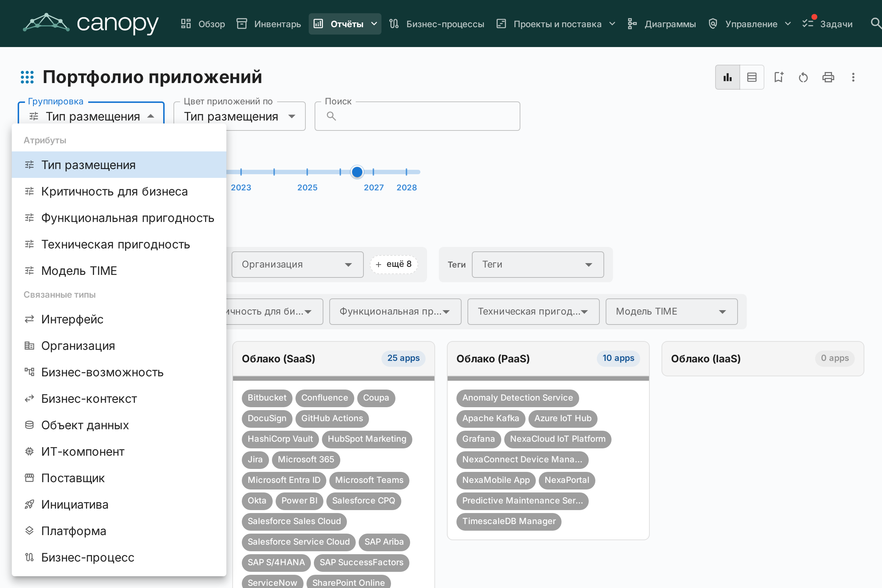The height and width of the screenshot is (588, 882).
Task: Select Объект данных option
Action: [x=119, y=425]
